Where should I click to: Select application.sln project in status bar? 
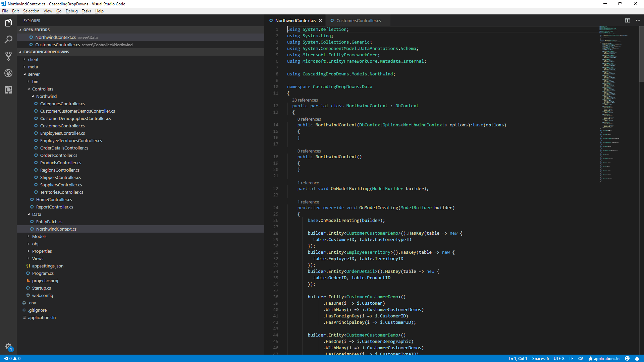604,358
